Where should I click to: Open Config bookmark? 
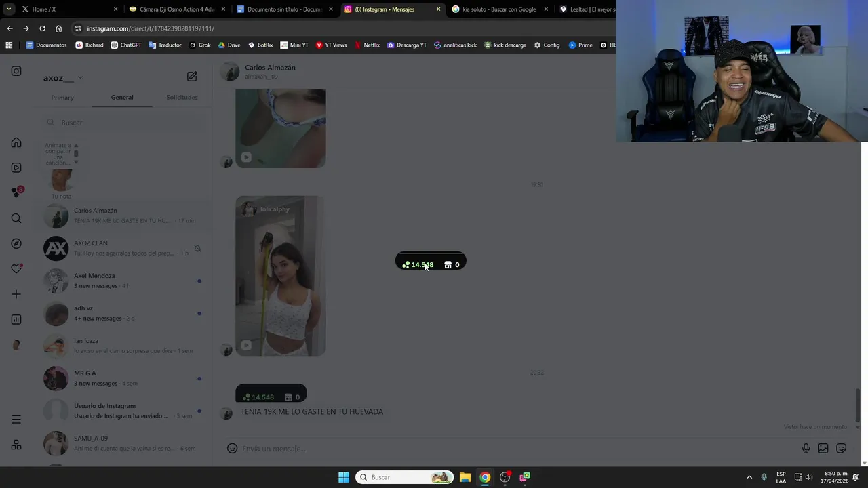(547, 45)
